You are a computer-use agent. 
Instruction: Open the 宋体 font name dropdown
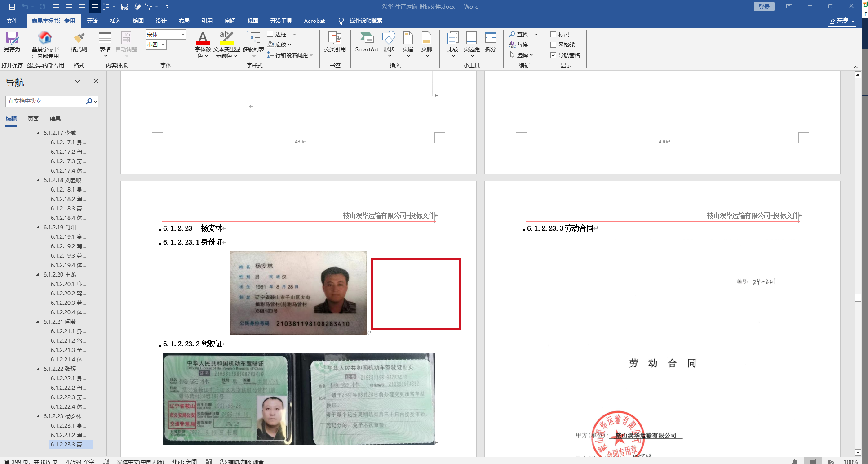[x=183, y=35]
